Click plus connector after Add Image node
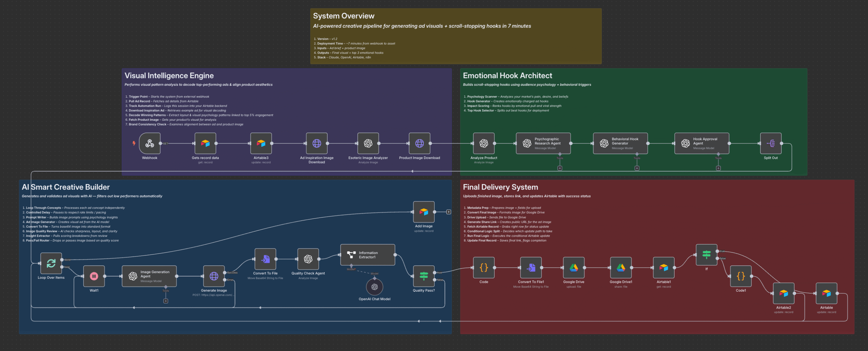 tap(449, 212)
